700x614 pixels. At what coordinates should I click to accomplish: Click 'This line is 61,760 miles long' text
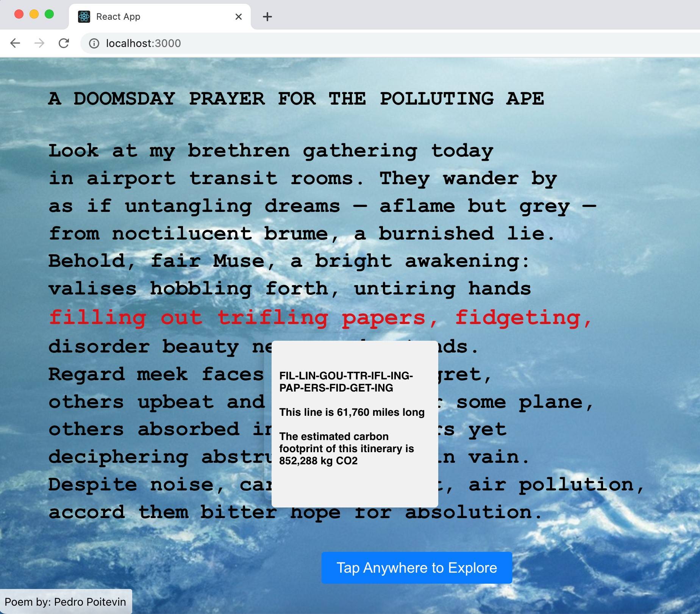pos(352,412)
